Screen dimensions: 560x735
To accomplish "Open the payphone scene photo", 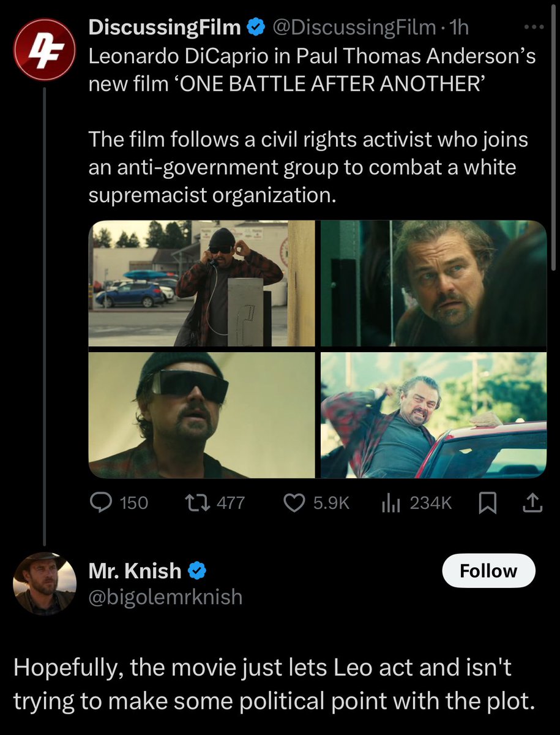I will pos(202,284).
